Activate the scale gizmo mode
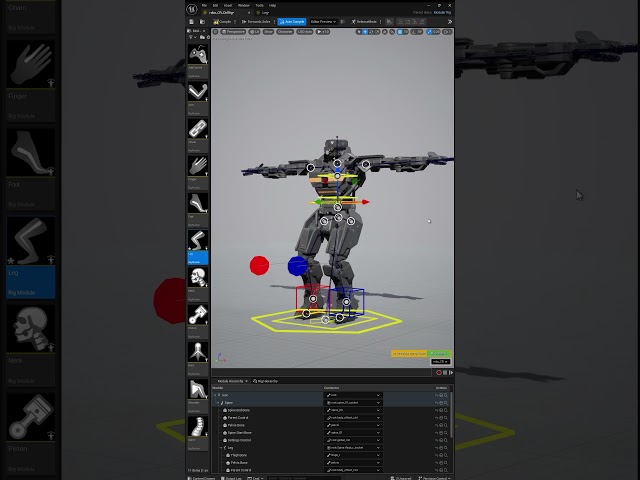 [378, 31]
